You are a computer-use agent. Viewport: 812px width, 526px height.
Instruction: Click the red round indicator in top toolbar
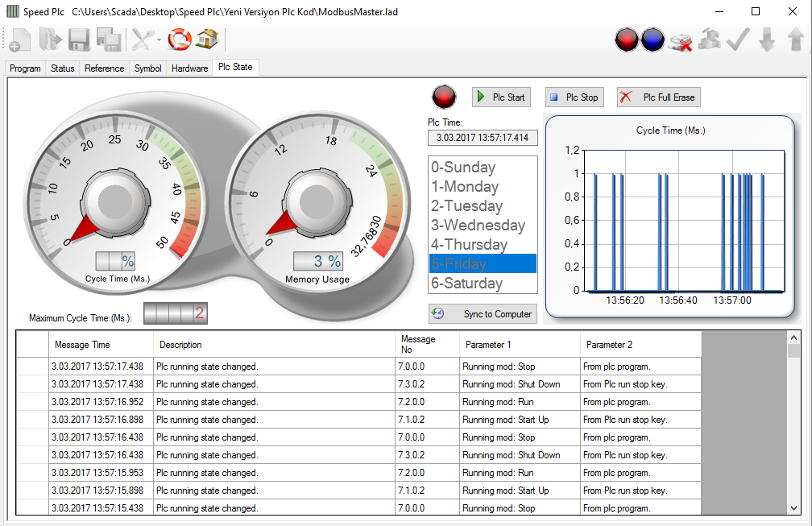627,39
